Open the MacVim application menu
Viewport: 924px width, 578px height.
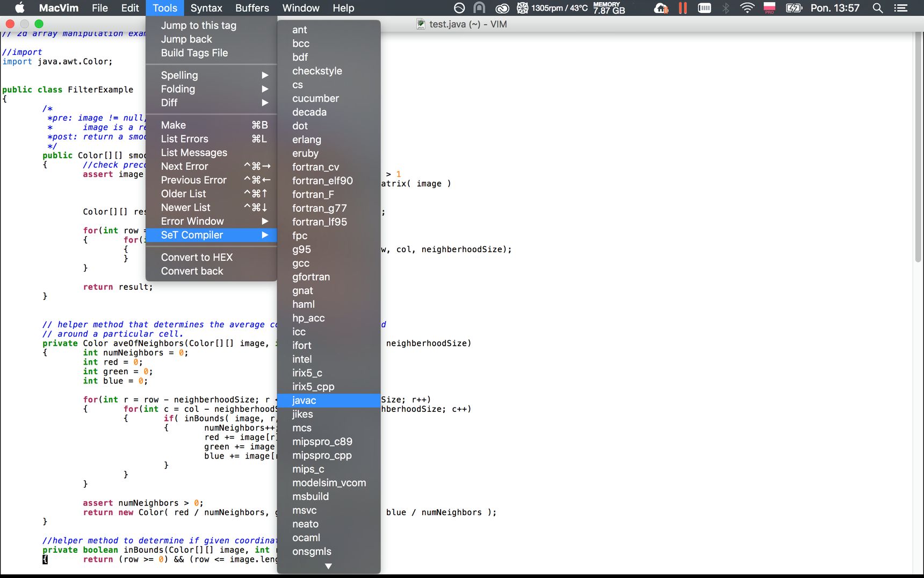[59, 8]
